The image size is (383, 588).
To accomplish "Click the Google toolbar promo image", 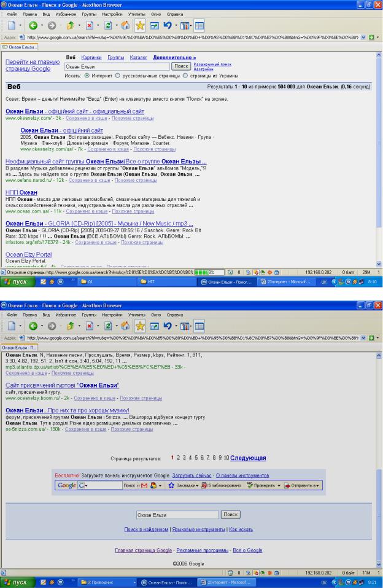I will 188,485.
